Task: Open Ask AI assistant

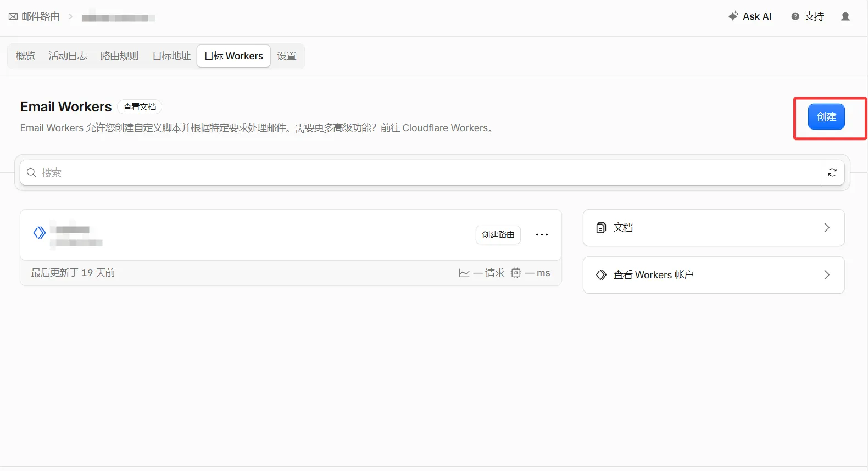Action: (750, 16)
